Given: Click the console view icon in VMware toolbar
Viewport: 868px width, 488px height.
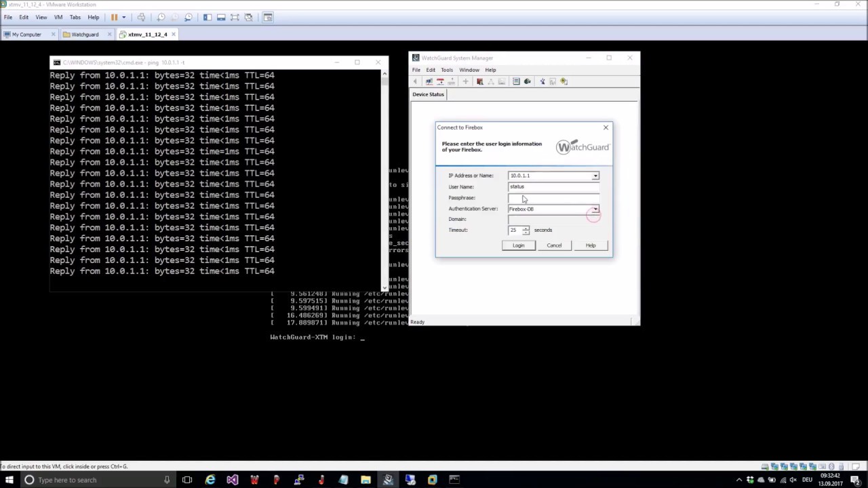Looking at the screenshot, I should point(268,17).
